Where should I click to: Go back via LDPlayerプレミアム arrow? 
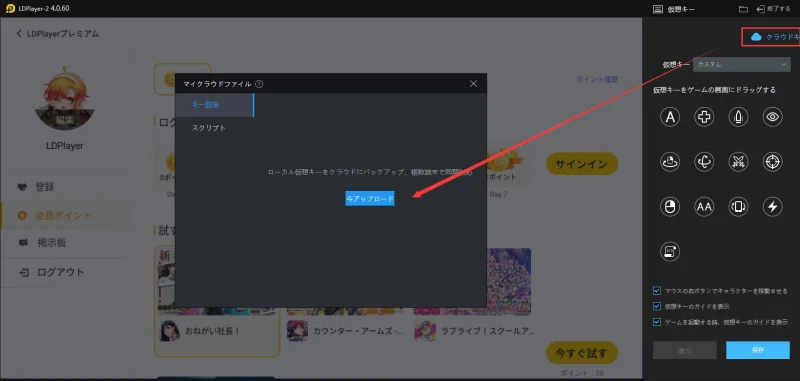click(x=19, y=34)
